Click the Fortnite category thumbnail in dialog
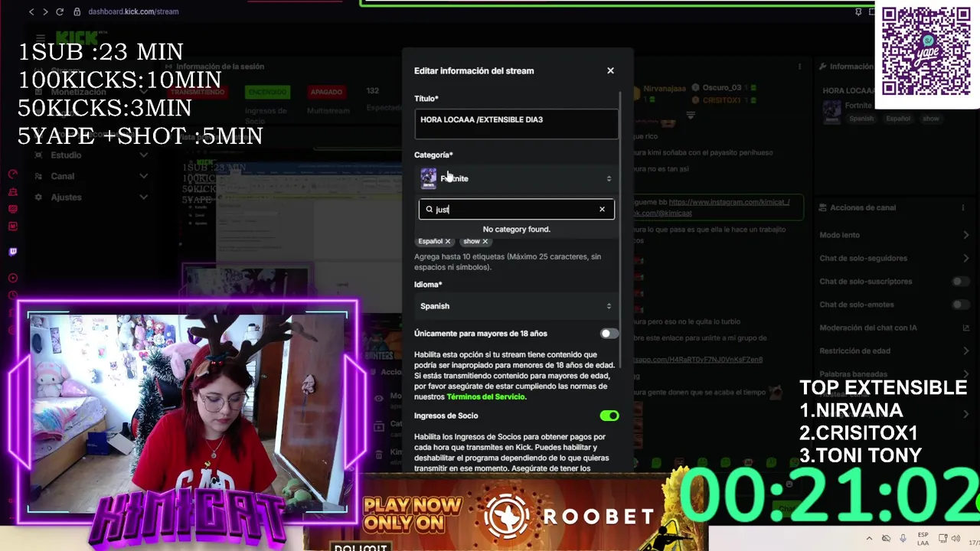 click(429, 178)
